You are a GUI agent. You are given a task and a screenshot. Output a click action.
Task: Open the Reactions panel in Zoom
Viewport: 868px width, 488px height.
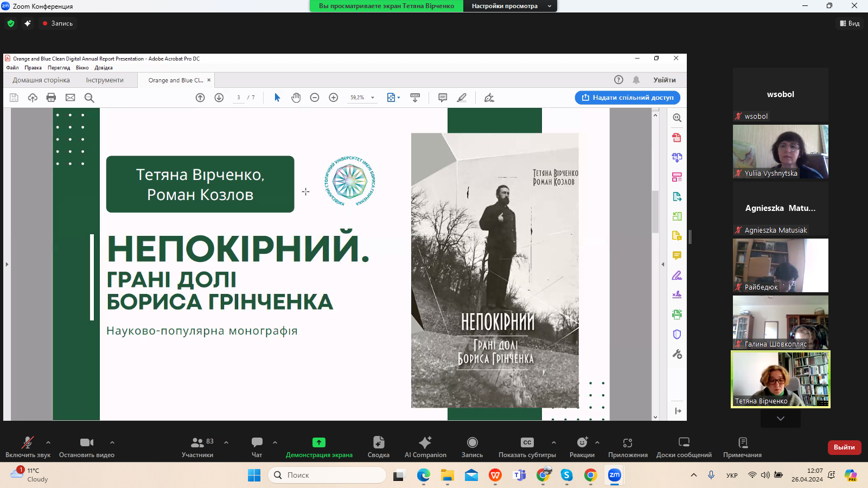pyautogui.click(x=582, y=447)
